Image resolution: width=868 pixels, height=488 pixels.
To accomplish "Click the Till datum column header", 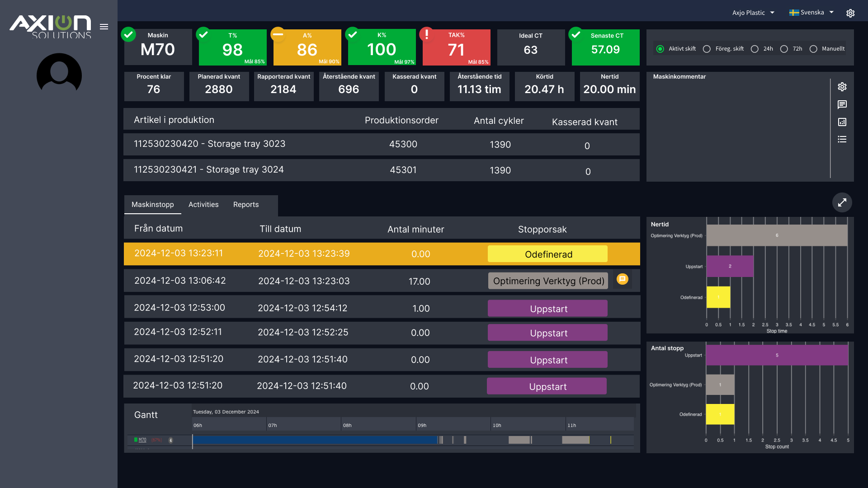I will coord(280,229).
